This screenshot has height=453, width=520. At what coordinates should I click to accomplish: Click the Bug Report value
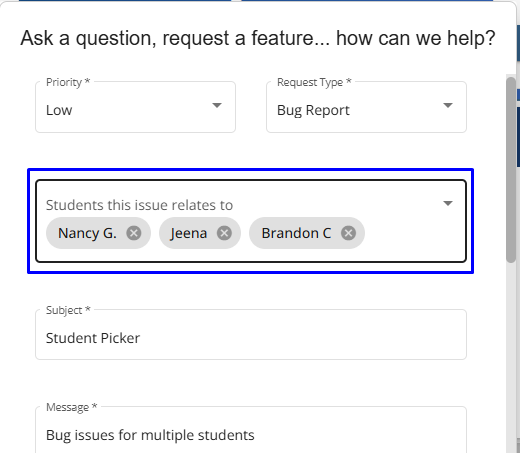coord(313,110)
